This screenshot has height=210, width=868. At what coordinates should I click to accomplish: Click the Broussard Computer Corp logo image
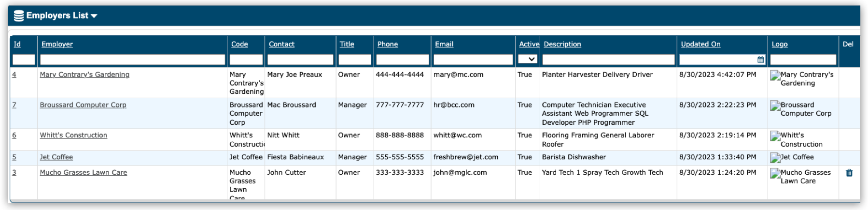coord(775,106)
